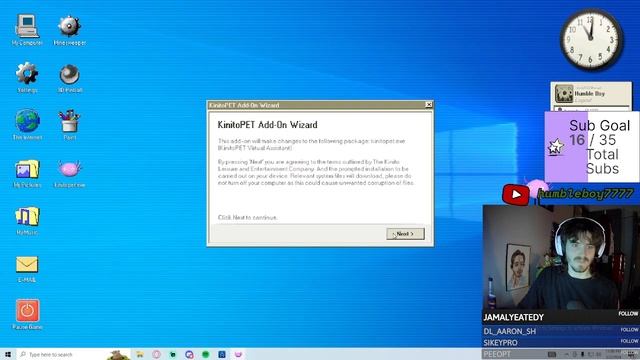Click the 'Click Next to continue.' text
This screenshot has height=360, width=640.
pyautogui.click(x=247, y=218)
